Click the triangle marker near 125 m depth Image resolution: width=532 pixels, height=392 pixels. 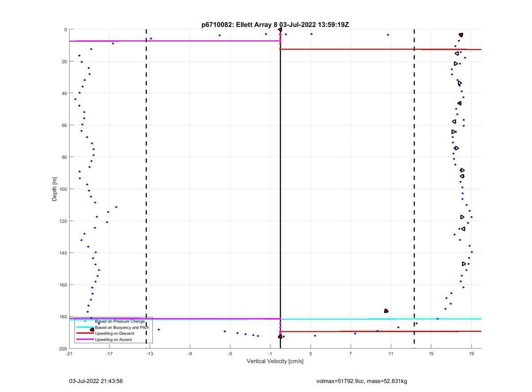coord(463,229)
